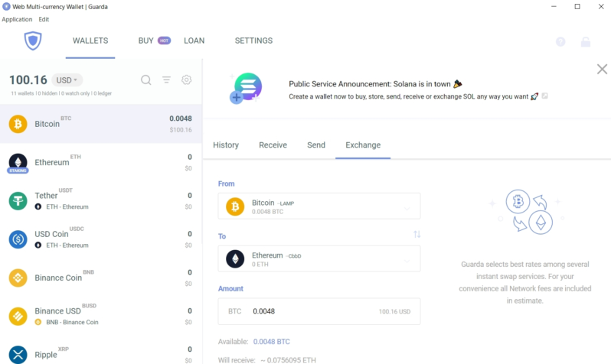Open wallet list settings gear

tap(187, 80)
